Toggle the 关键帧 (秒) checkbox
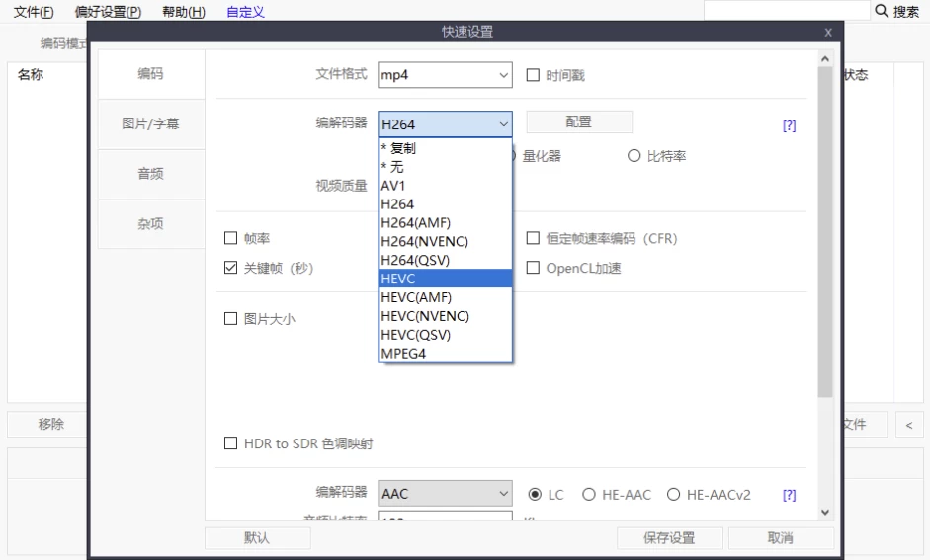Image resolution: width=930 pixels, height=560 pixels. pyautogui.click(x=231, y=268)
